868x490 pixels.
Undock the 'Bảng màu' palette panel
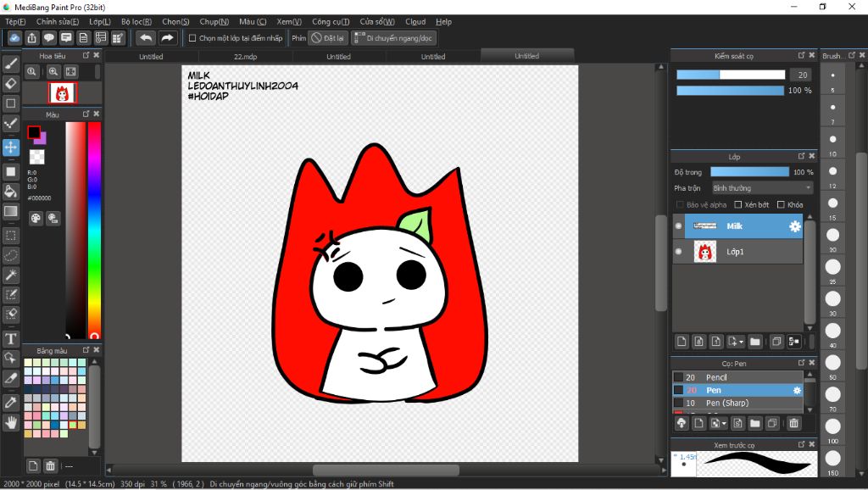(86, 350)
